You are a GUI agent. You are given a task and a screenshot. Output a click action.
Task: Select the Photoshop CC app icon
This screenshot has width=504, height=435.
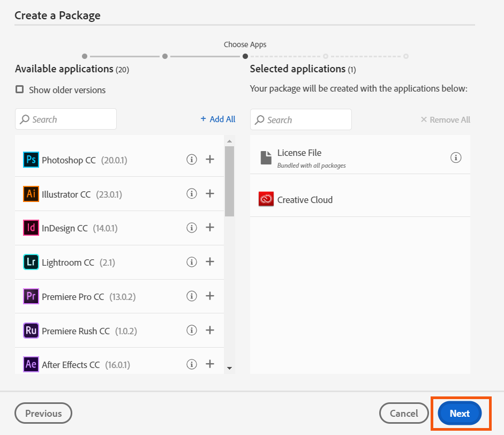pyautogui.click(x=30, y=159)
